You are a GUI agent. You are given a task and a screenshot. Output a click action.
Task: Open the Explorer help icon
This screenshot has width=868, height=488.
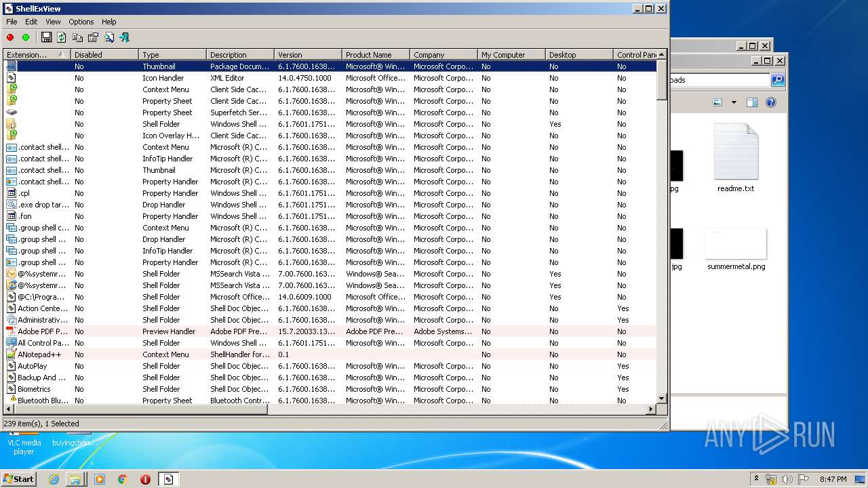tap(770, 102)
